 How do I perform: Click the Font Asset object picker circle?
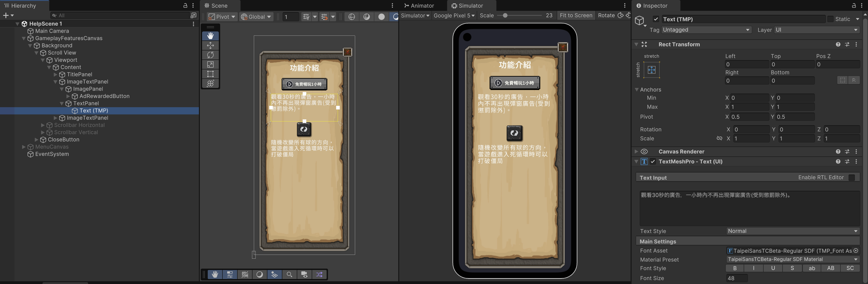856,251
